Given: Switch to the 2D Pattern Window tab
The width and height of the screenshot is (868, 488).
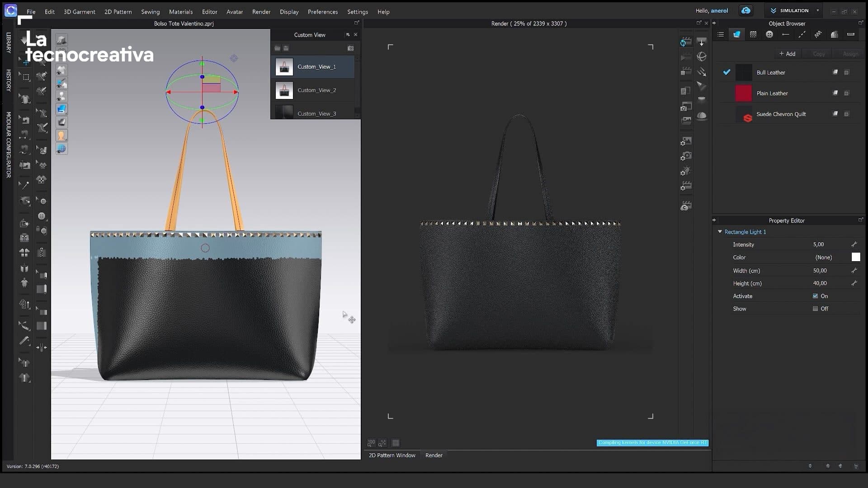Looking at the screenshot, I should 392,455.
